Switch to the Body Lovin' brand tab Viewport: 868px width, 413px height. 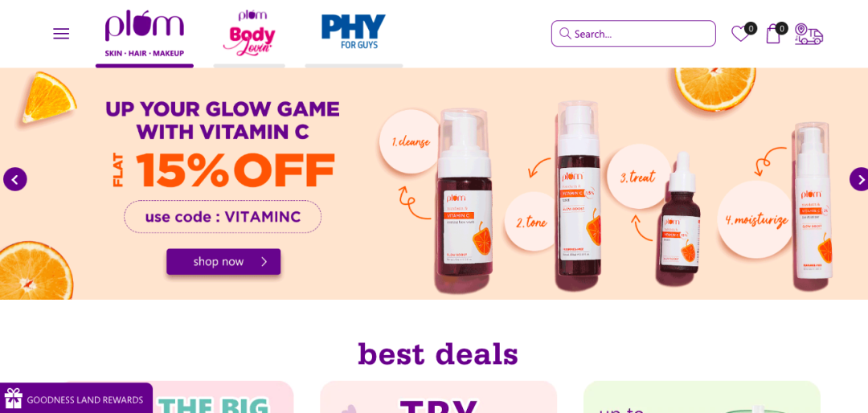pos(249,35)
